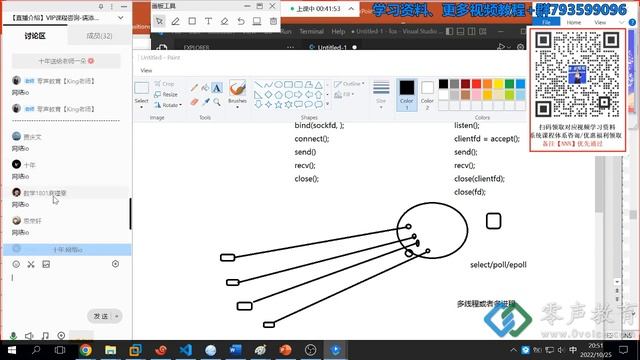
Task: Click the 发送 send button
Action: (101, 316)
